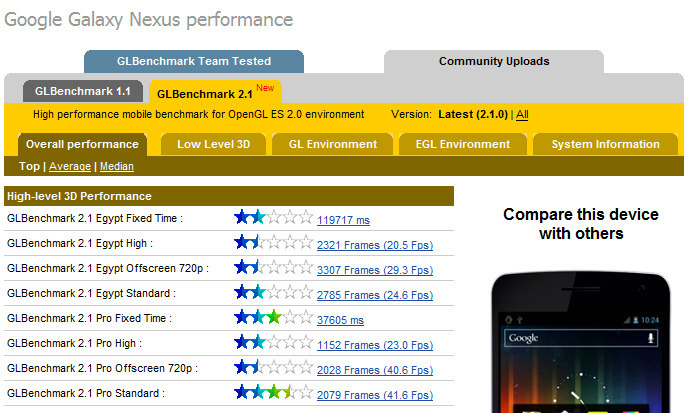Click star rating for Pro Standard
Viewport: 690px width, 413px height.
(x=273, y=392)
